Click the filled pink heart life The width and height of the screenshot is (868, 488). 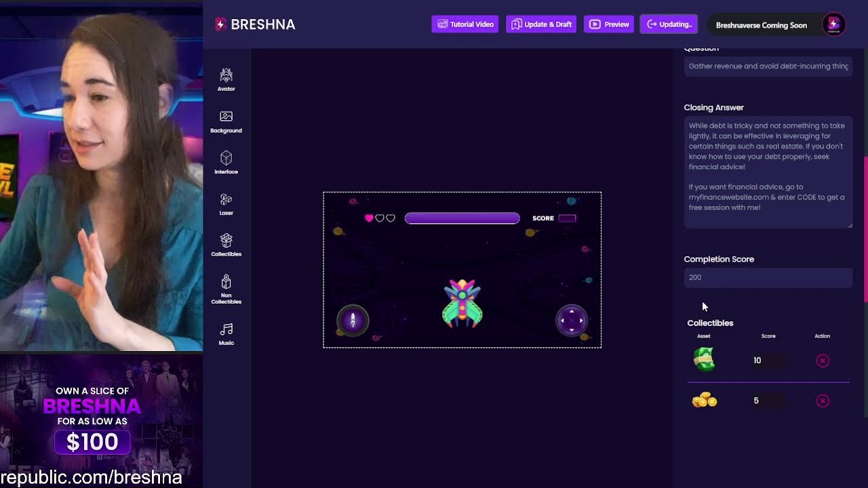pyautogui.click(x=369, y=218)
